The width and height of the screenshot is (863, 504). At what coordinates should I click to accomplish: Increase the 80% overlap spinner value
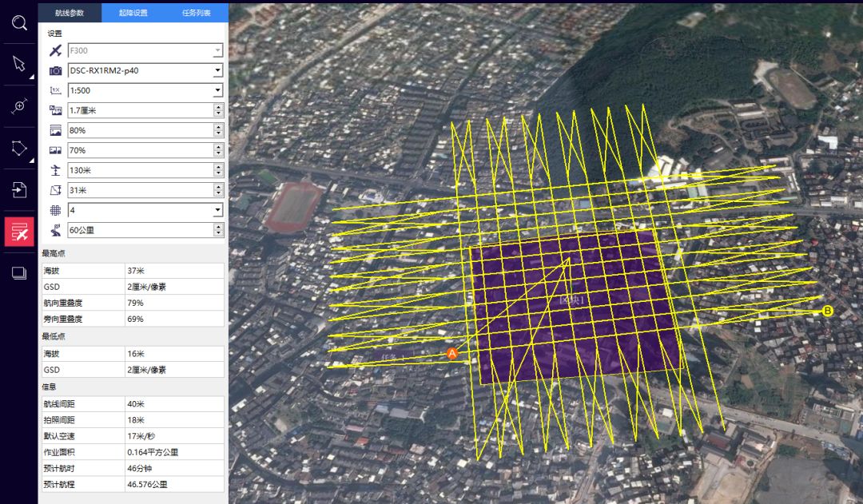tap(218, 127)
